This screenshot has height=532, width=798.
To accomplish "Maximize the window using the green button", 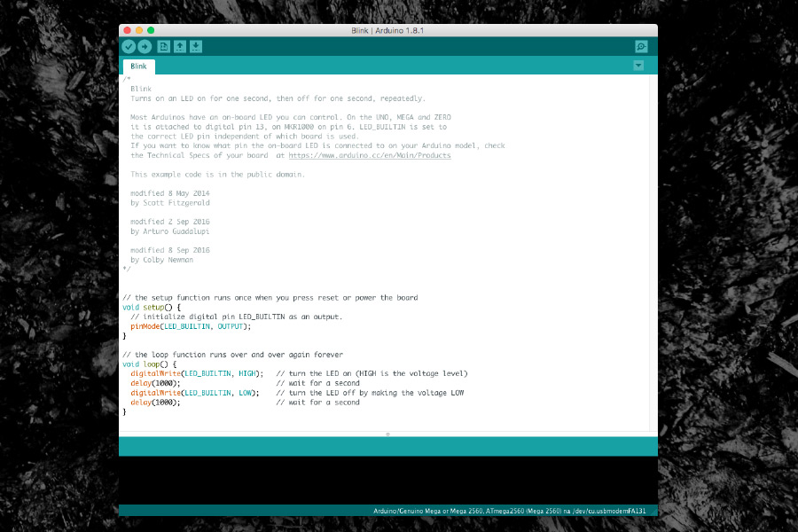I will click(151, 30).
